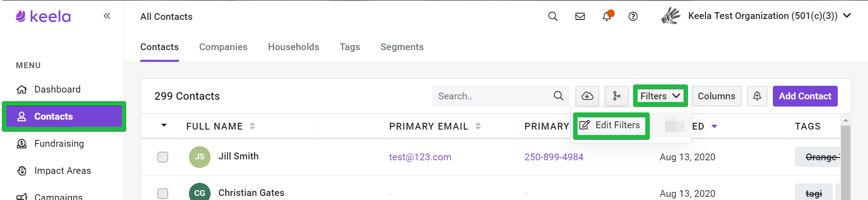Open the help question mark icon
This screenshot has width=868, height=200.
[633, 16]
